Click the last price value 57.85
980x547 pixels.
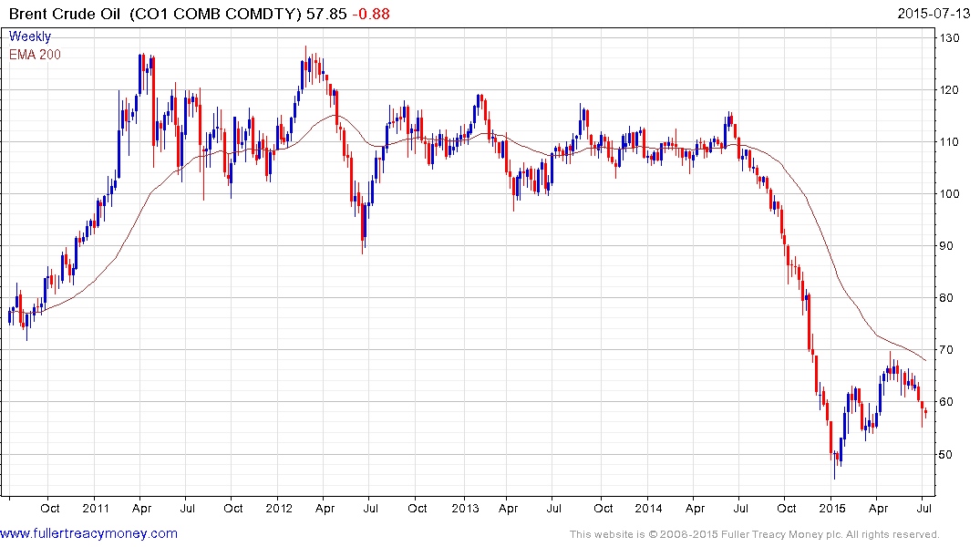326,14
